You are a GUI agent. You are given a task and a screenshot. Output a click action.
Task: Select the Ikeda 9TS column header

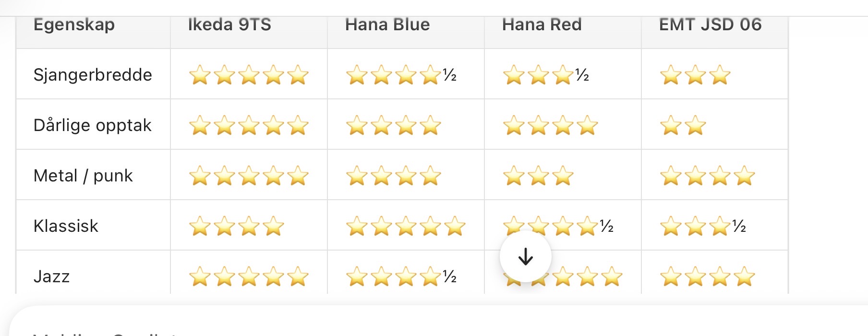coord(229,24)
